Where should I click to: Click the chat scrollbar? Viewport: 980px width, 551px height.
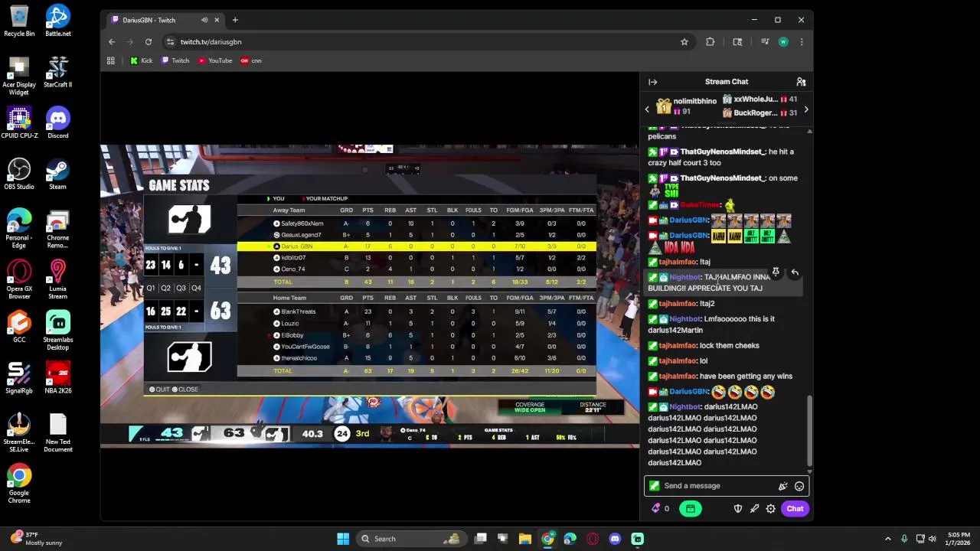pos(809,431)
